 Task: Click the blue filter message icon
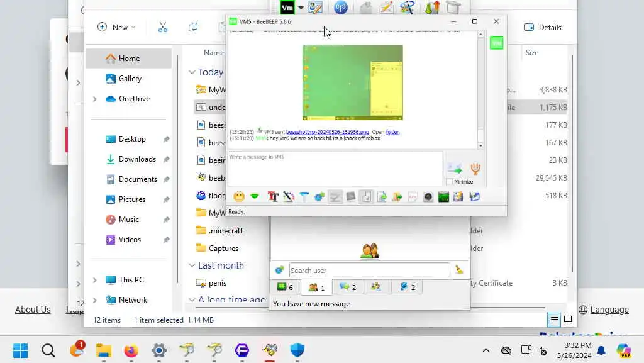[304, 197]
